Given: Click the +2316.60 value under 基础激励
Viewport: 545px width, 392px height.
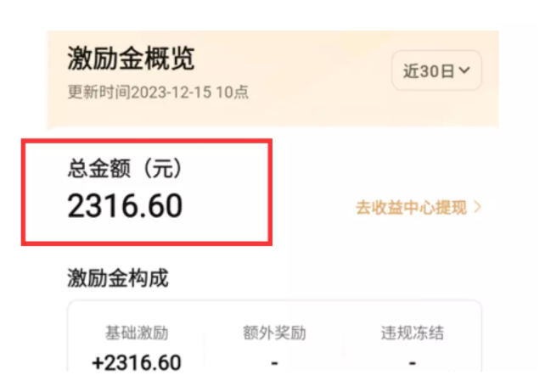Looking at the screenshot, I should tap(136, 364).
